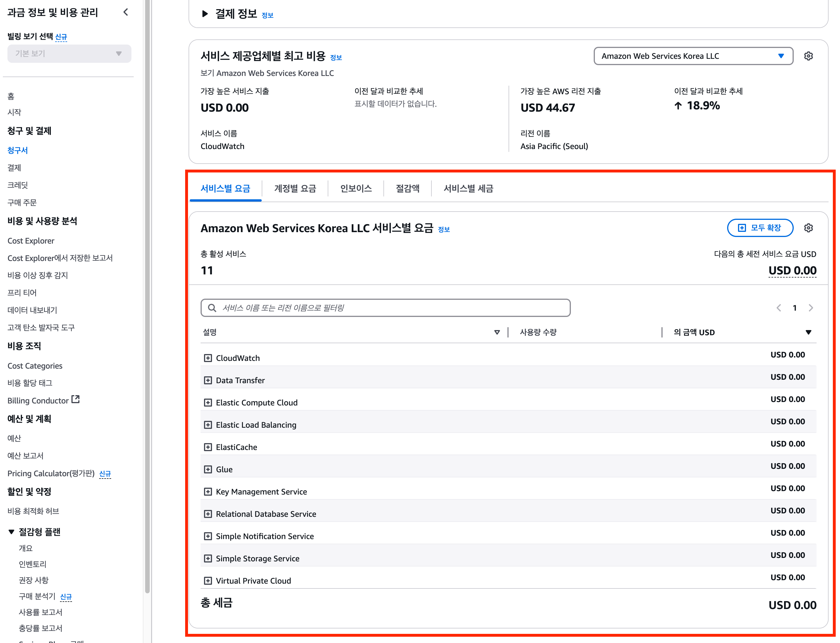Switch to the 서비스별 요금 tab
840x643 pixels.
(x=225, y=188)
